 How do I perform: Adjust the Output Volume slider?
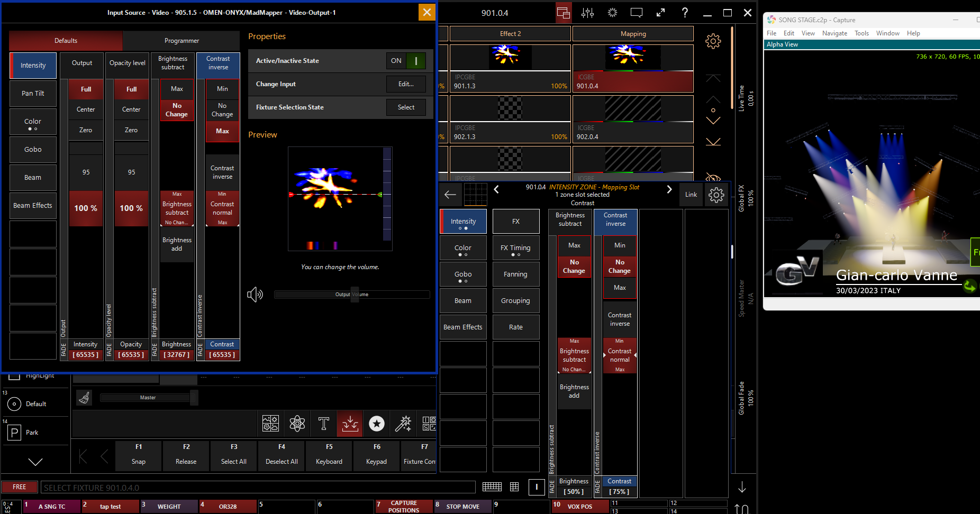[352, 295]
